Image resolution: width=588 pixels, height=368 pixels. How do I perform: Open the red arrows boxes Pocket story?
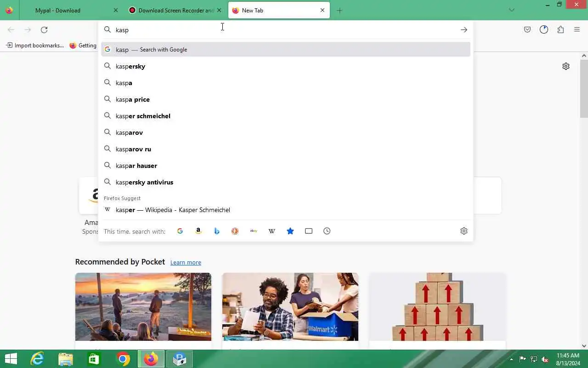[437, 307]
